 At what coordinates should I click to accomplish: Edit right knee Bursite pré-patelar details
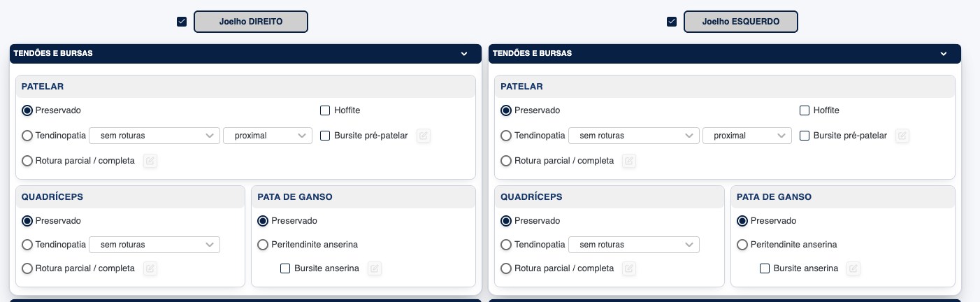pos(424,136)
